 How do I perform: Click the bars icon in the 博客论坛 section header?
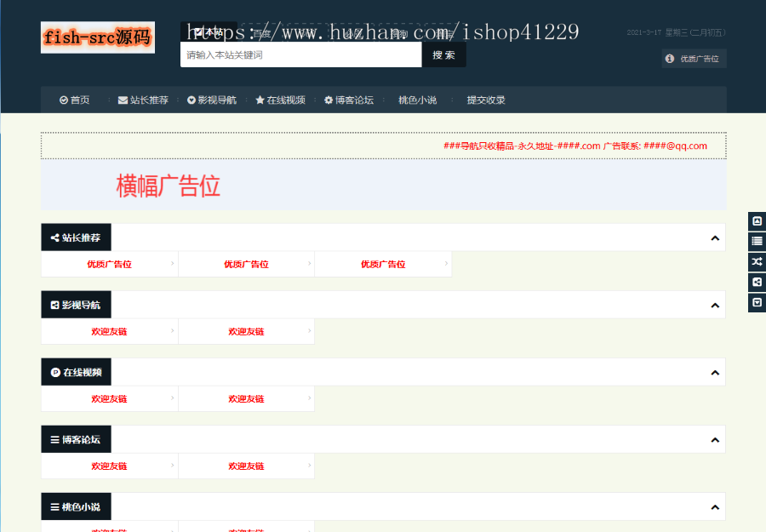click(x=54, y=440)
